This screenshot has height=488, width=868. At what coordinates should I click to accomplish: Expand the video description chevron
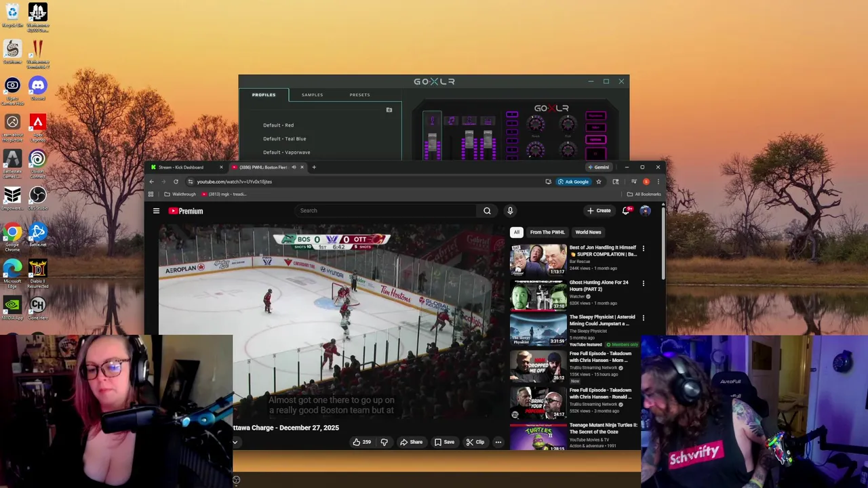(x=235, y=442)
